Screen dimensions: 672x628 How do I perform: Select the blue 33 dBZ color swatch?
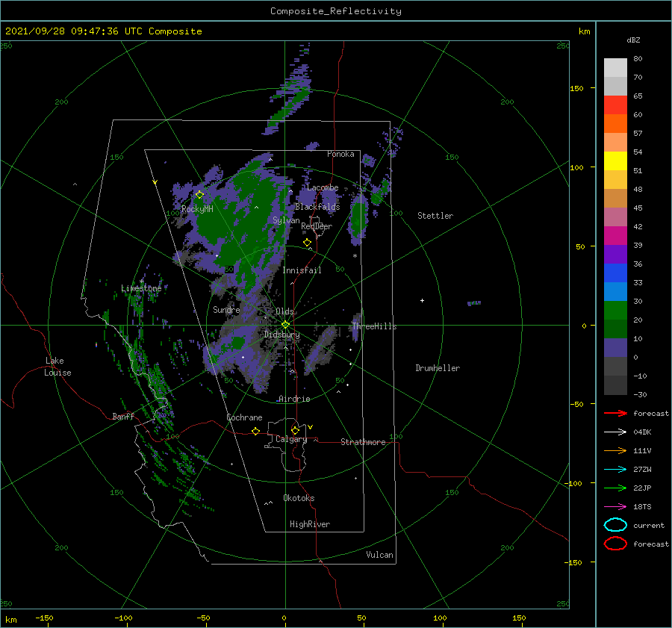(x=615, y=273)
